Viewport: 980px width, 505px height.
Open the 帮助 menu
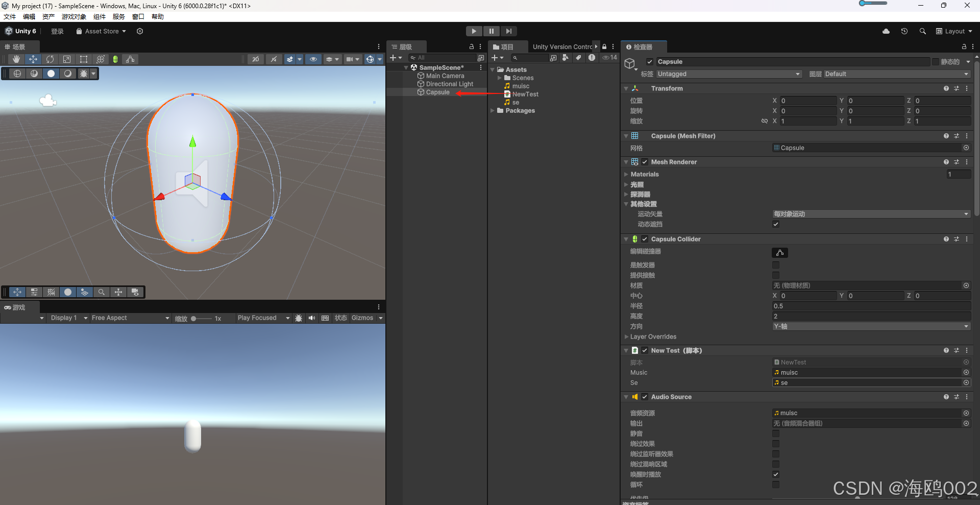pyautogui.click(x=158, y=17)
